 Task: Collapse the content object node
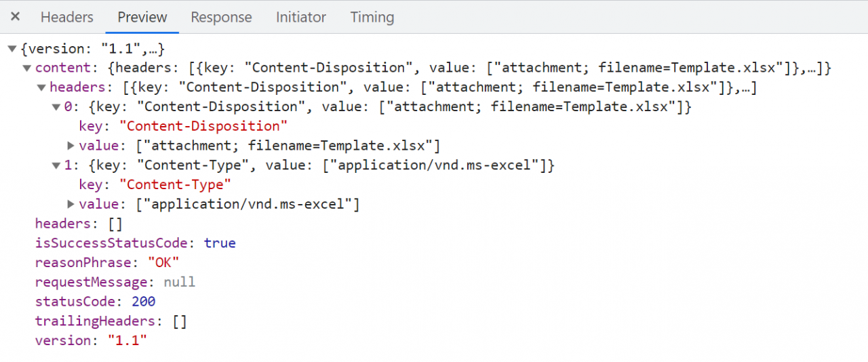coord(26,68)
